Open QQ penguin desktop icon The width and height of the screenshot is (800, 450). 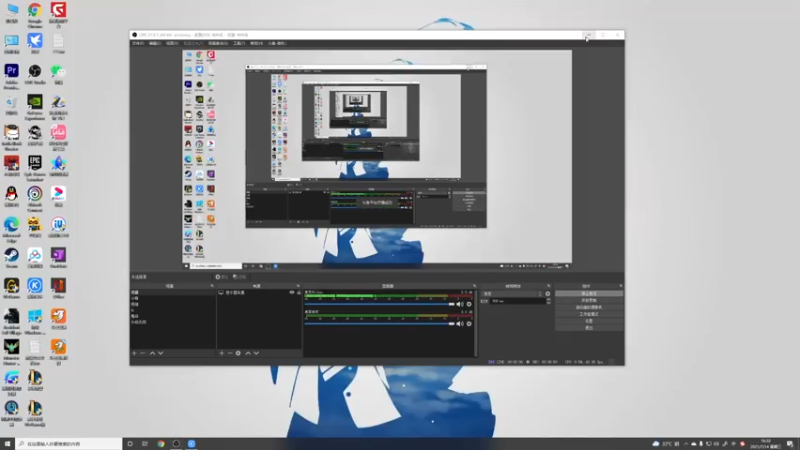[11, 196]
